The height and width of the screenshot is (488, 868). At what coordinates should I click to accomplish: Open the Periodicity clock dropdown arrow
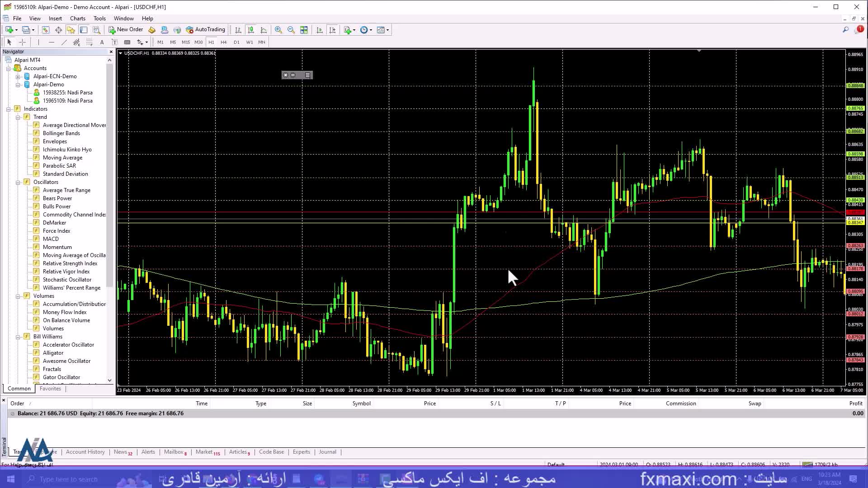(371, 30)
